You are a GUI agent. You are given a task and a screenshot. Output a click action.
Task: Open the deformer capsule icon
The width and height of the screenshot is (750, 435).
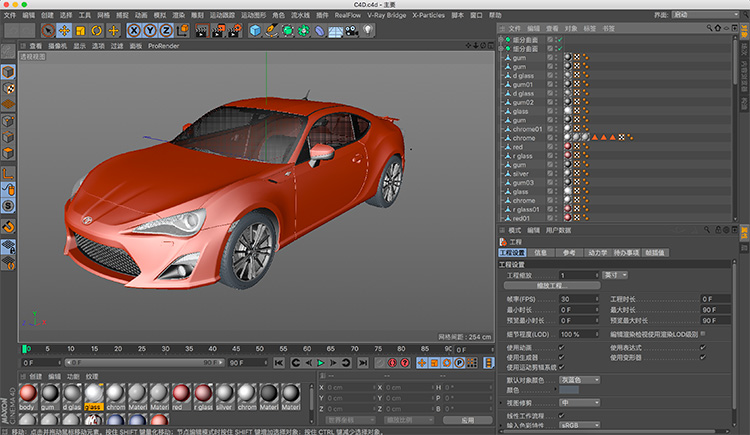point(320,31)
